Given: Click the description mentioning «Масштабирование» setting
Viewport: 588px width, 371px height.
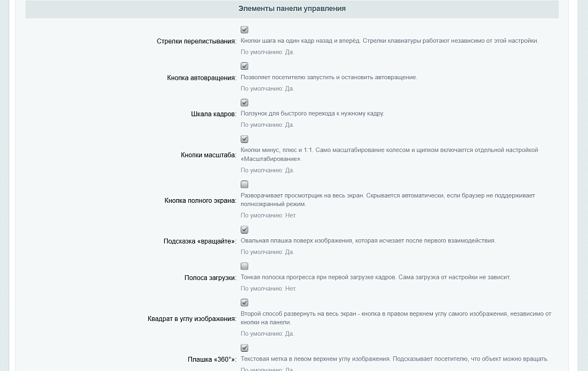Looking at the screenshot, I should pyautogui.click(x=389, y=155).
